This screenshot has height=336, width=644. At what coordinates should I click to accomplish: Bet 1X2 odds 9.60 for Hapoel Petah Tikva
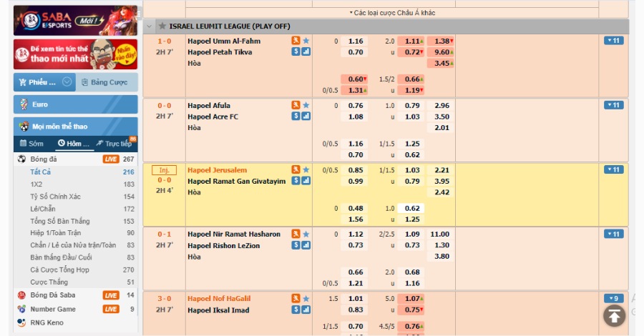point(441,52)
